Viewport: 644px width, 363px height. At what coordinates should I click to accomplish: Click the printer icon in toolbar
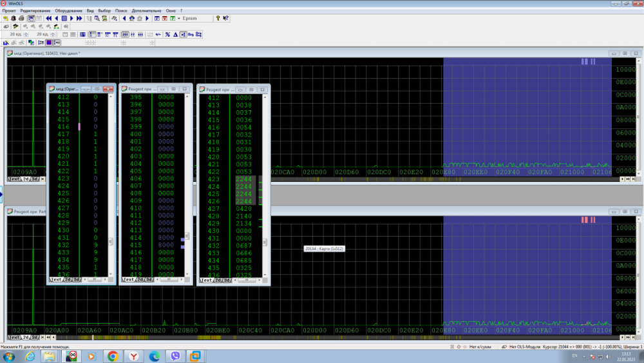click(x=21, y=18)
